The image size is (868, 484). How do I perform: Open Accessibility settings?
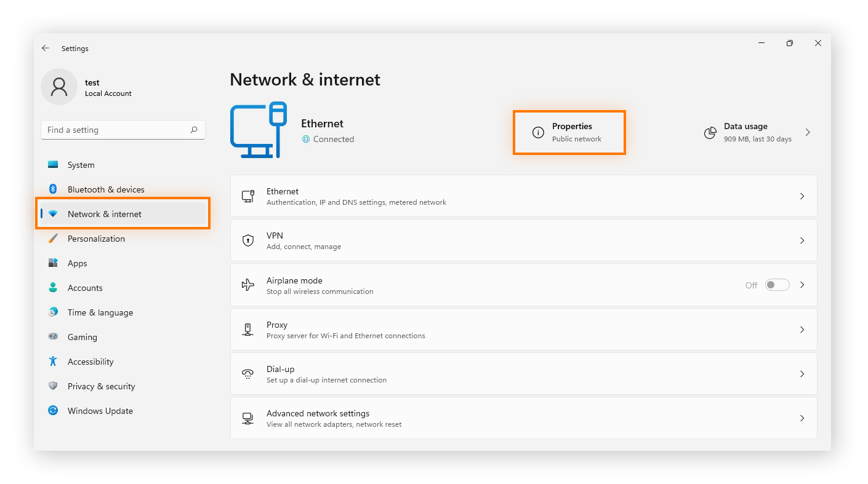(91, 362)
